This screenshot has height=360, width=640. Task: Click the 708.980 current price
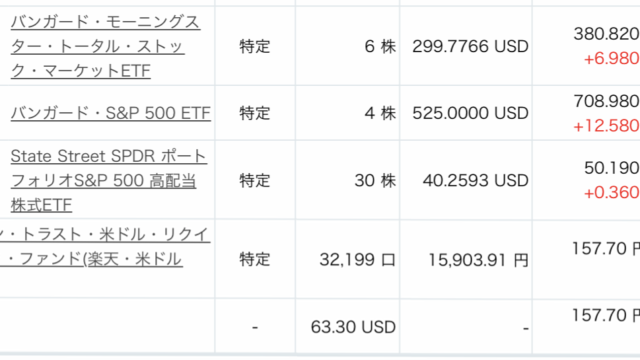pos(607,101)
